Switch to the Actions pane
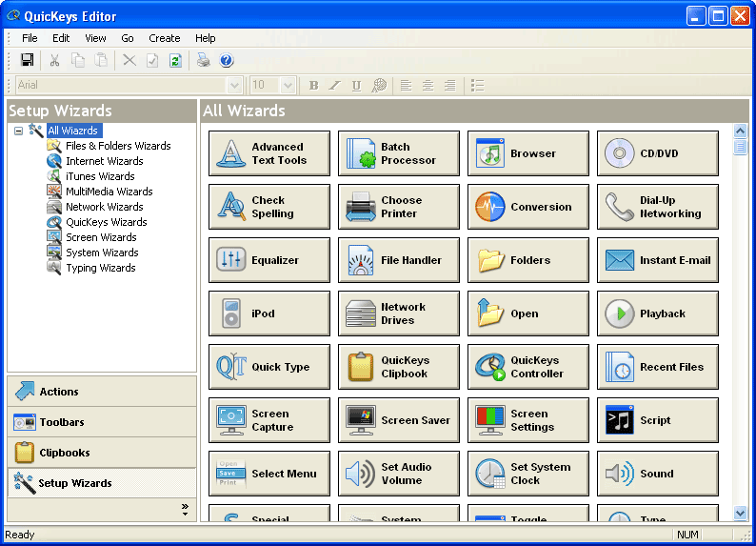Viewport: 756px width, 546px height. click(102, 392)
